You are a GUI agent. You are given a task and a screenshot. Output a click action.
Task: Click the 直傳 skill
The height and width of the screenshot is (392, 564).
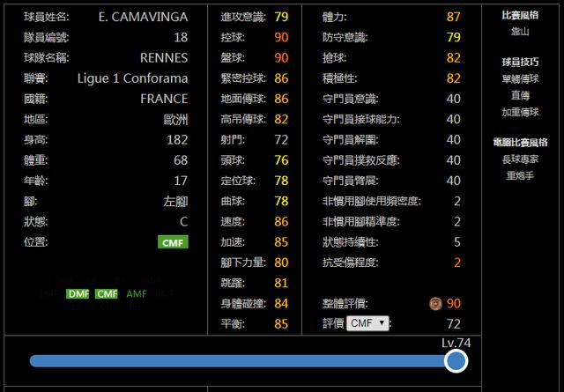coord(520,95)
